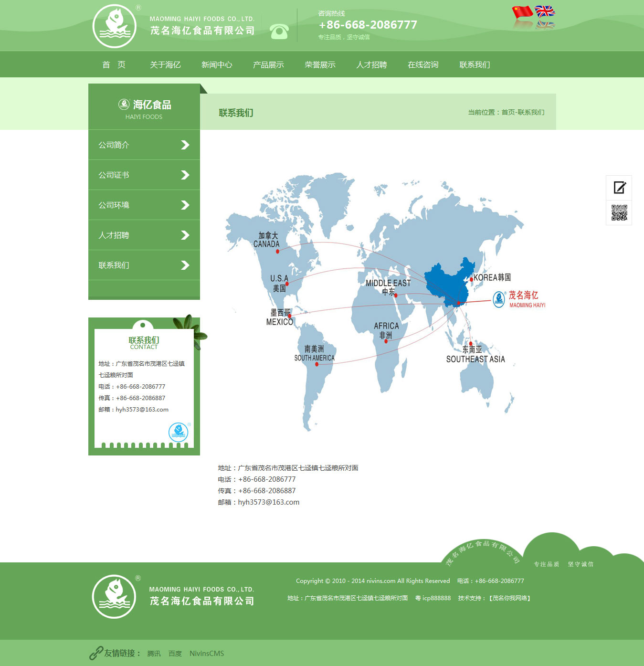The image size is (644, 666).
Task: Expand 公司环境 sidebar arrow
Action: pos(185,205)
